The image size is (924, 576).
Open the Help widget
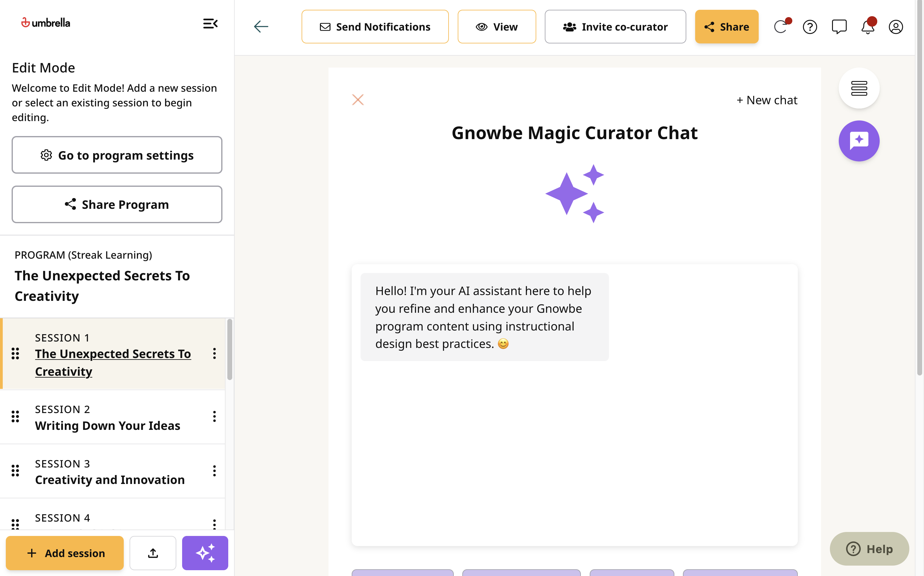869,548
